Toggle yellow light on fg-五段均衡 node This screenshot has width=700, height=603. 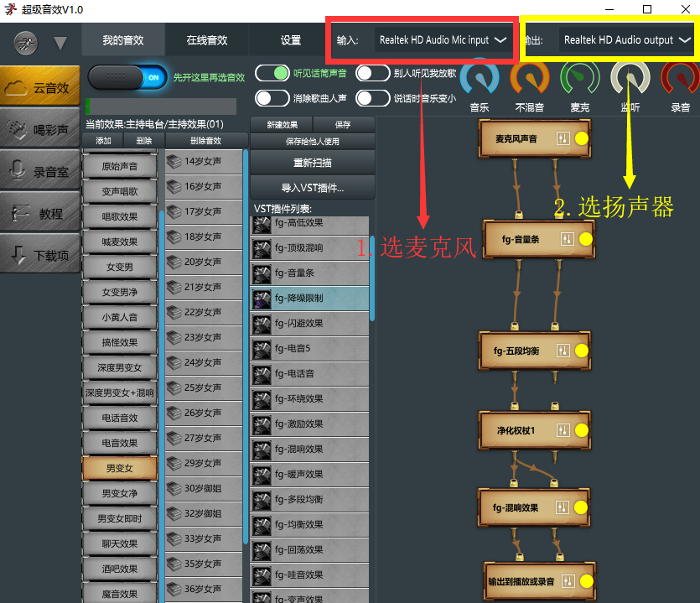pyautogui.click(x=582, y=351)
